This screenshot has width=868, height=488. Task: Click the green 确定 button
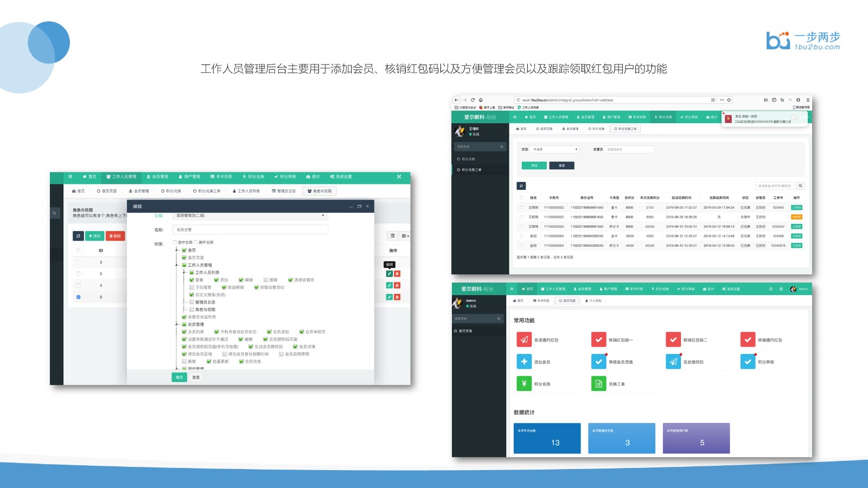tap(179, 377)
